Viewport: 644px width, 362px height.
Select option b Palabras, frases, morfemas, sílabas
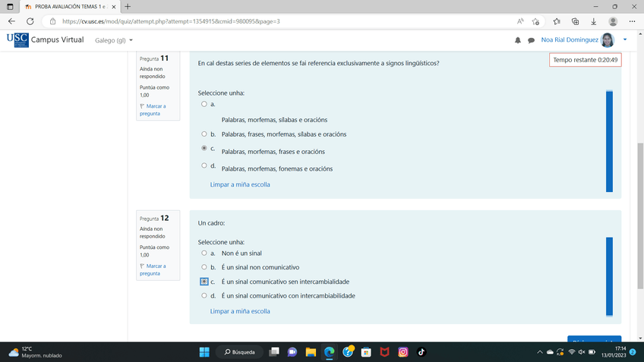coord(204,134)
